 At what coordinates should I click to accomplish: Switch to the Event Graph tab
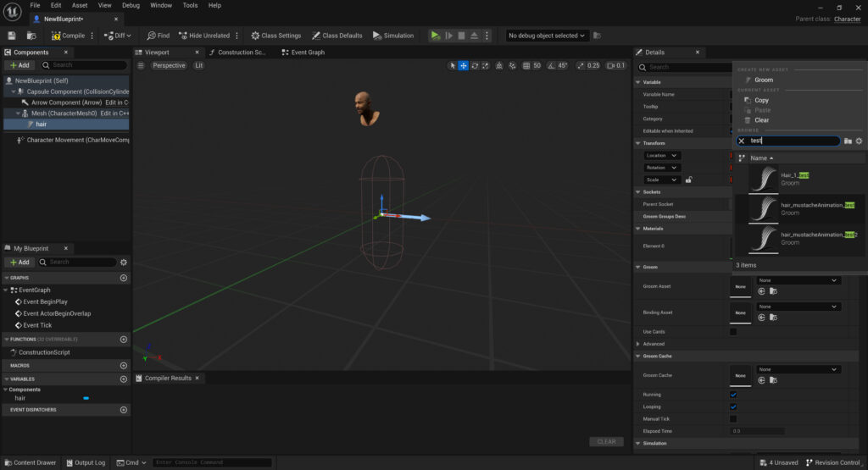point(308,53)
